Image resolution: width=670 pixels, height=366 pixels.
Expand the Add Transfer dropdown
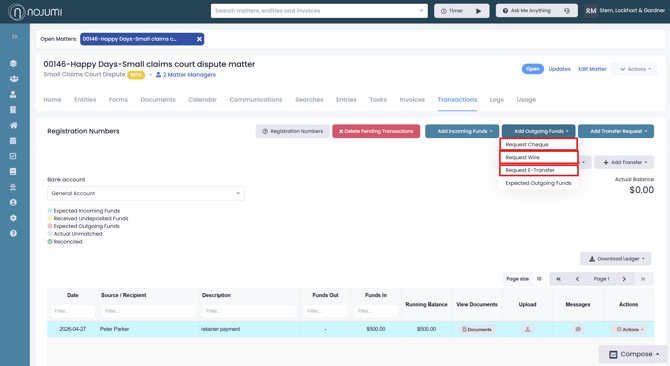(624, 162)
